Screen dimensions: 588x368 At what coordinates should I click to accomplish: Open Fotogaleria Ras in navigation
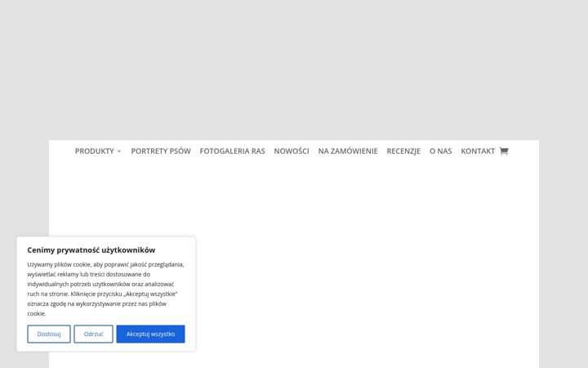pos(232,151)
